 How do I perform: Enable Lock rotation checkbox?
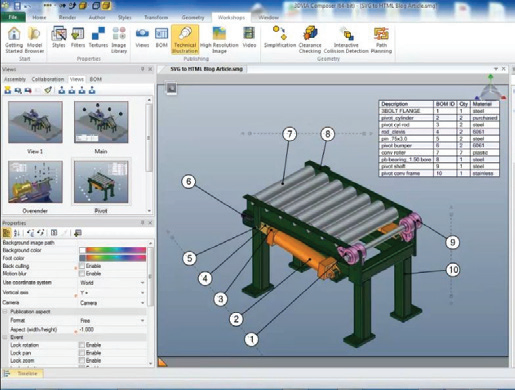(82, 345)
